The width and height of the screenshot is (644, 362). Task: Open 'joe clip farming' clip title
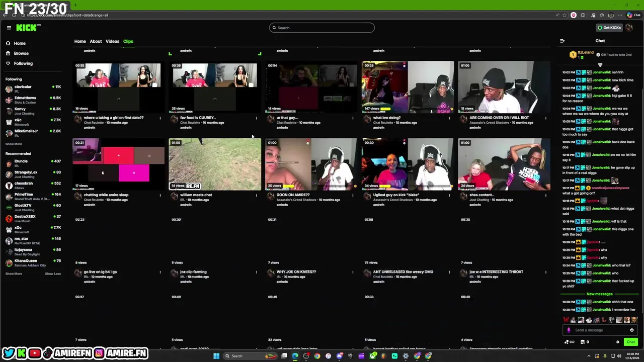(193, 271)
